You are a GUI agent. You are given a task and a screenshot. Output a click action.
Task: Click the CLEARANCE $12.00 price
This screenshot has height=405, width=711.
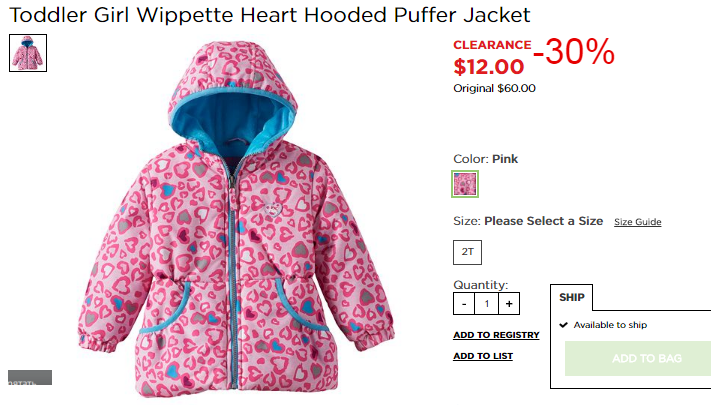click(492, 58)
